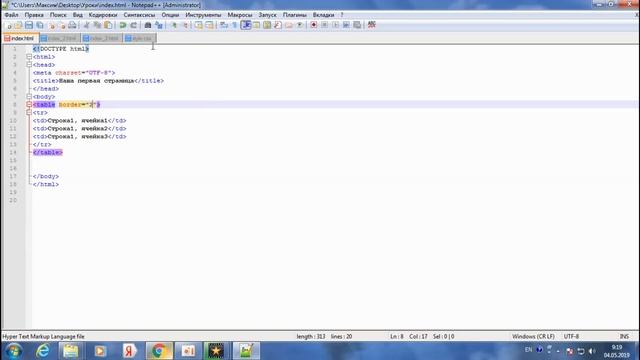This screenshot has width=640, height=360.
Task: Collapse the head fold marker on line 3
Action: [x=29, y=64]
